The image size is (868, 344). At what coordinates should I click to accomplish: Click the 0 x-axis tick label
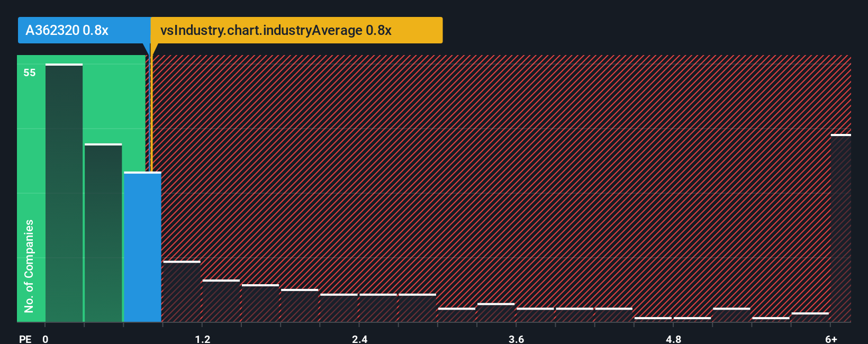(46, 339)
